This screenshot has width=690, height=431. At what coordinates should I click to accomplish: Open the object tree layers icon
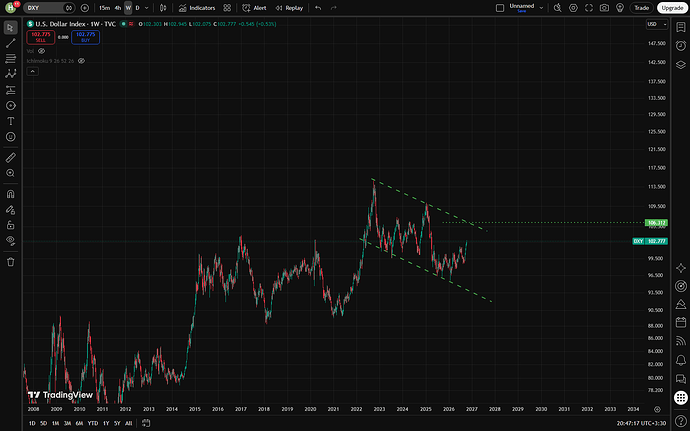[x=681, y=65]
